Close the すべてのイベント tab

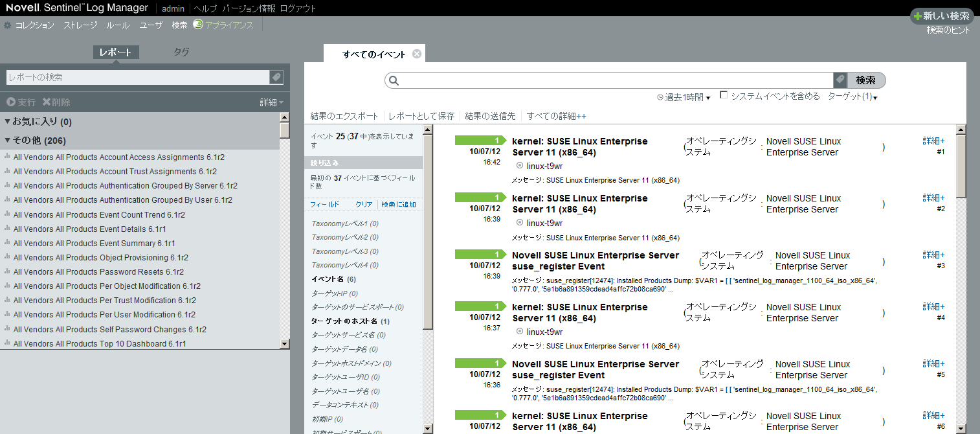417,54
